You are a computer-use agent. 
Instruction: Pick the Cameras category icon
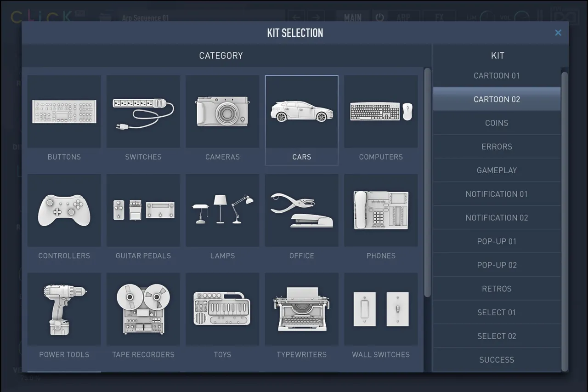click(222, 112)
